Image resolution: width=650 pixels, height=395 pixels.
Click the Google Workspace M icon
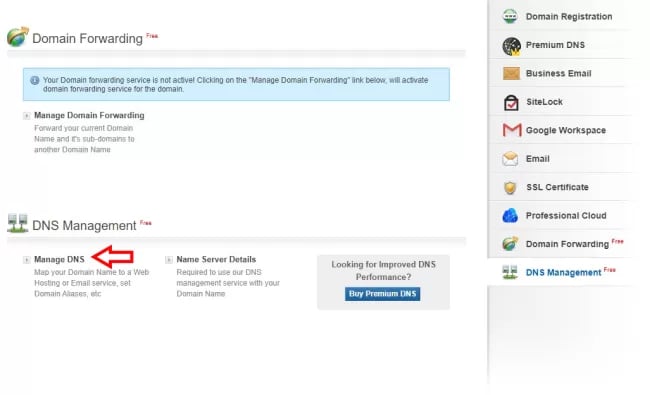(512, 130)
